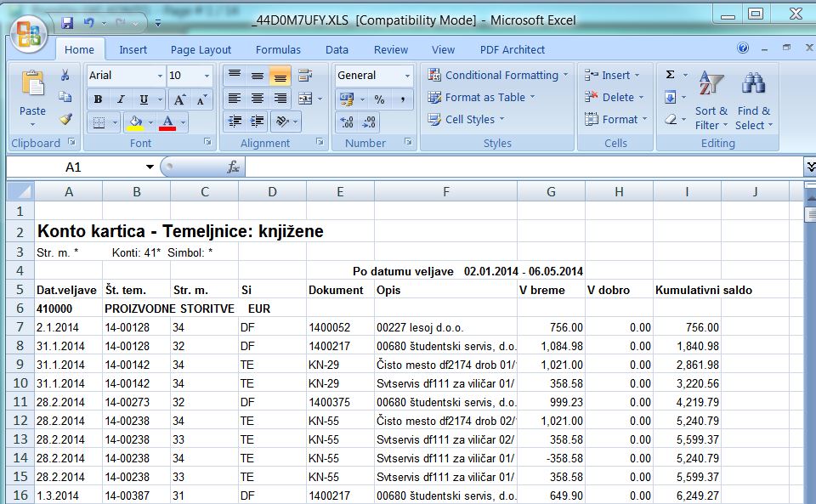
Task: Toggle Italic formatting
Action: tap(121, 99)
